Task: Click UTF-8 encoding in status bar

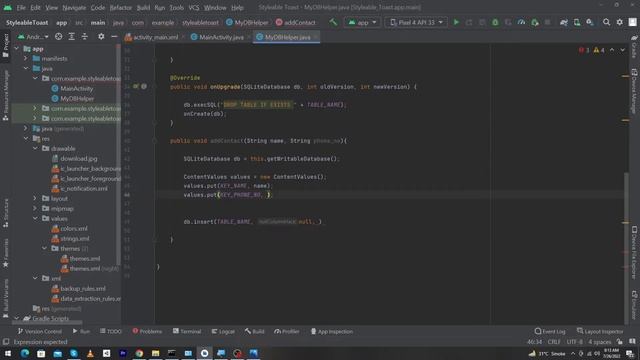Action: click(x=574, y=342)
